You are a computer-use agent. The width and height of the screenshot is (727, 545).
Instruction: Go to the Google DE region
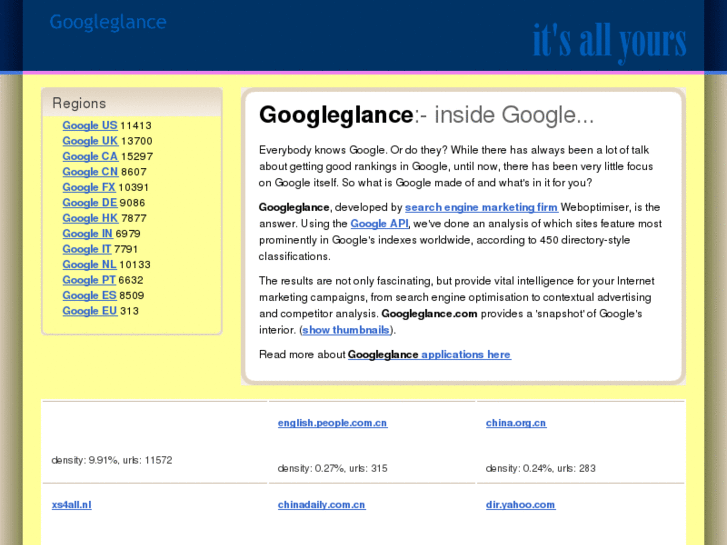click(x=90, y=203)
